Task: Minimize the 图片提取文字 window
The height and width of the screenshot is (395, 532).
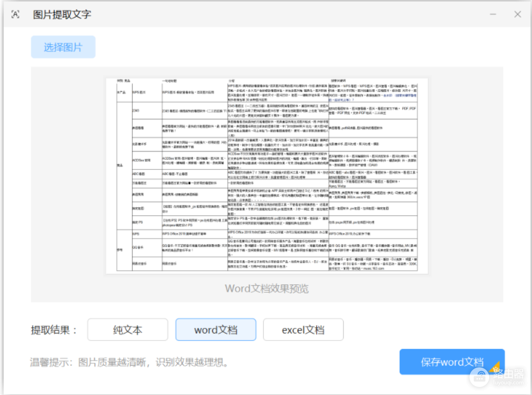Action: [x=493, y=14]
